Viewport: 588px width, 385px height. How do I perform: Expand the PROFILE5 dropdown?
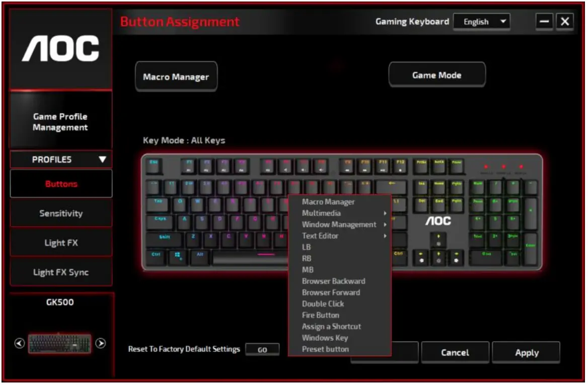(x=60, y=159)
